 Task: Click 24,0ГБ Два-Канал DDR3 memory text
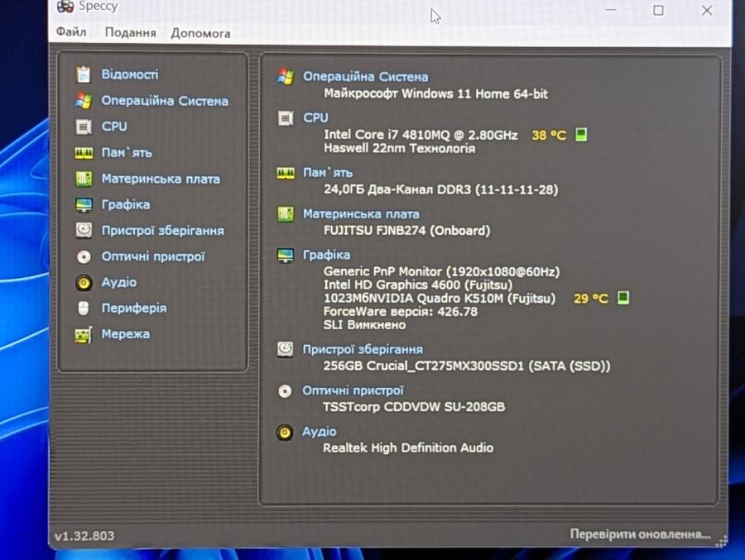(440, 189)
